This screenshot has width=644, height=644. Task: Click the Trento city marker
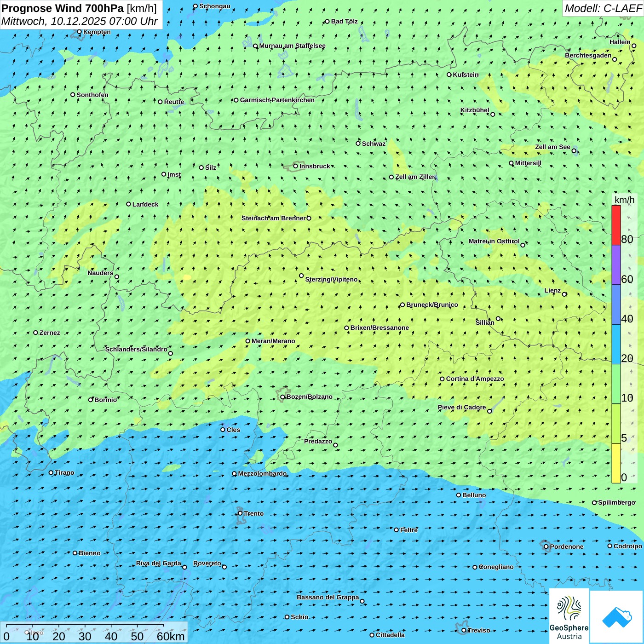240,513
